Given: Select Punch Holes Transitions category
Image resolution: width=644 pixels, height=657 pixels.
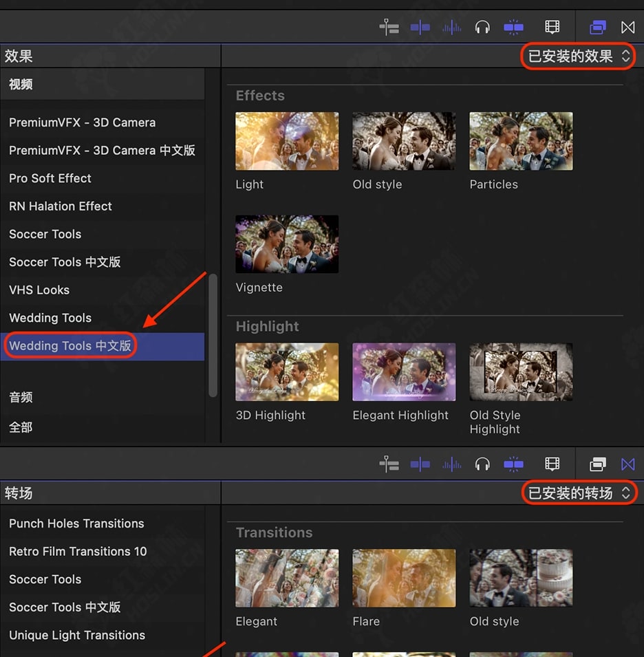Looking at the screenshot, I should [x=103, y=524].
